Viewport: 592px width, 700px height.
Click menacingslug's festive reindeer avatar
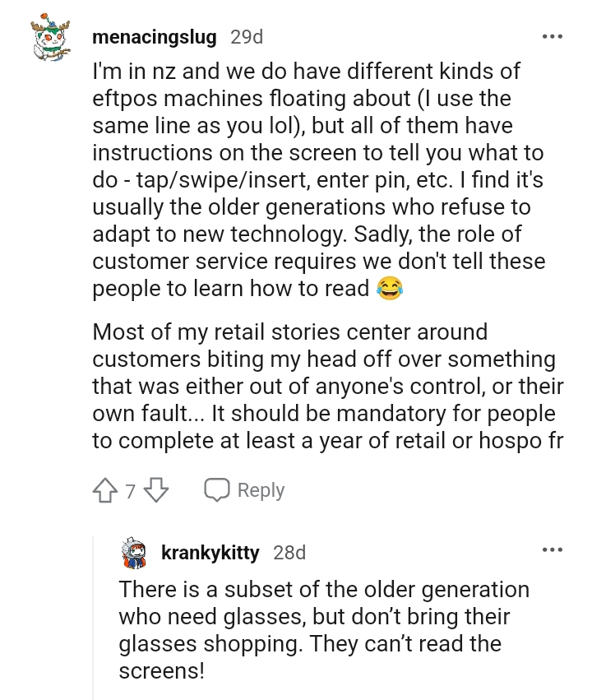click(51, 38)
